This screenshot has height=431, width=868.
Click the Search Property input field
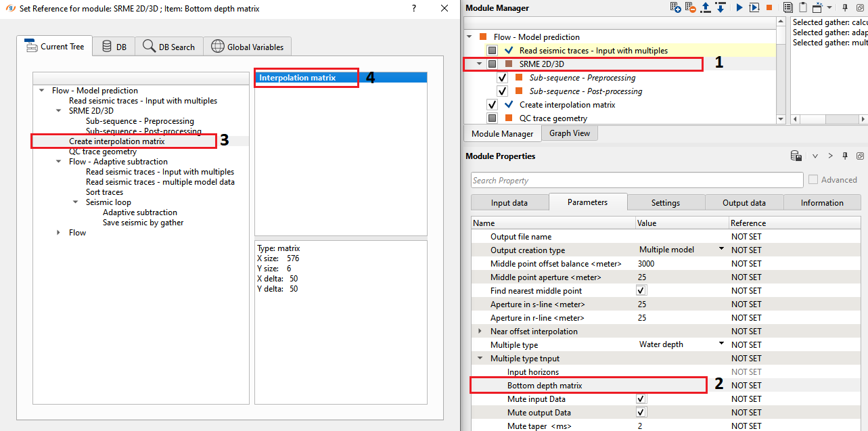pos(637,181)
